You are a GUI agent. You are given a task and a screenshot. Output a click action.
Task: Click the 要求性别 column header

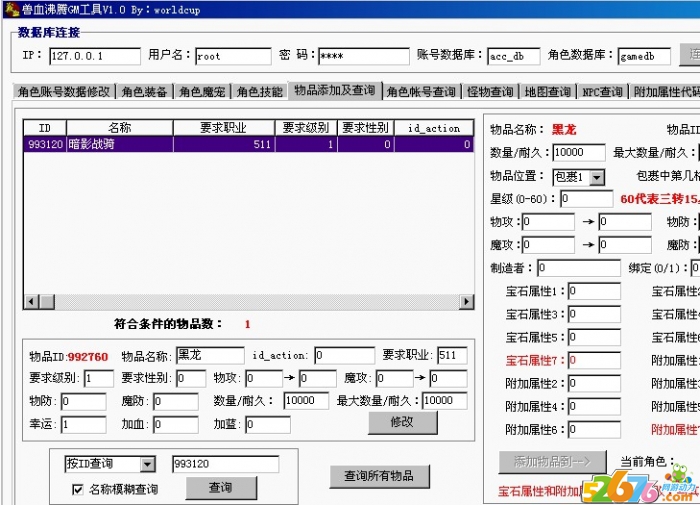366,128
